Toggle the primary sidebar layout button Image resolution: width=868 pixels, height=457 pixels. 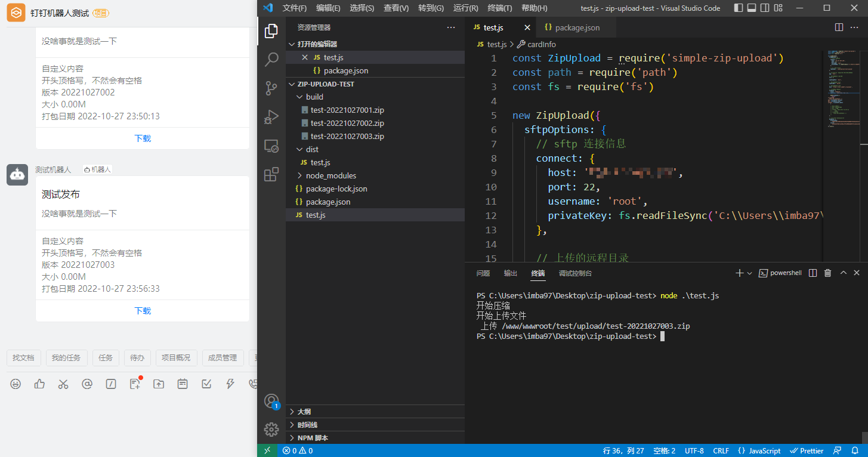(739, 8)
